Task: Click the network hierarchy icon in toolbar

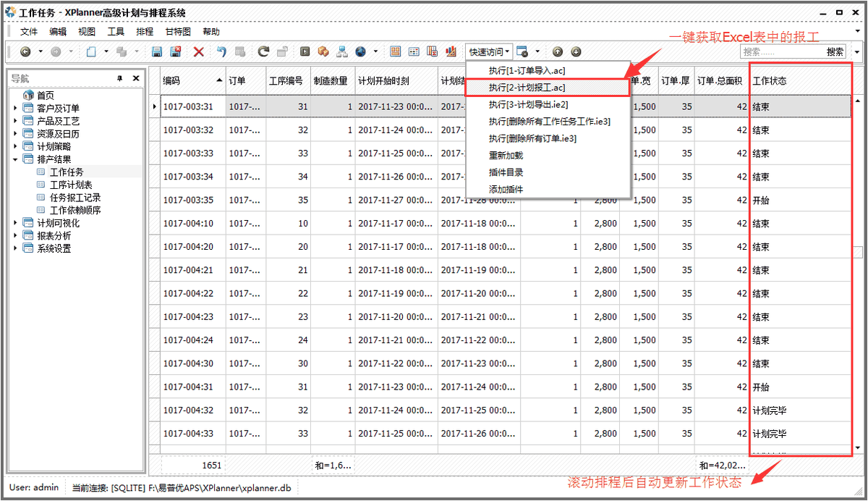Action: pos(341,51)
